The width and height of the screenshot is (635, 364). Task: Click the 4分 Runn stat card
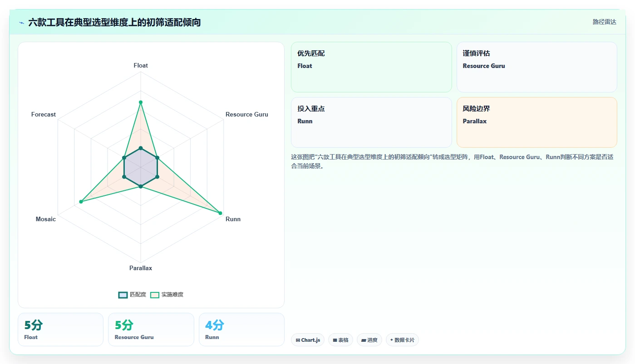pyautogui.click(x=241, y=330)
